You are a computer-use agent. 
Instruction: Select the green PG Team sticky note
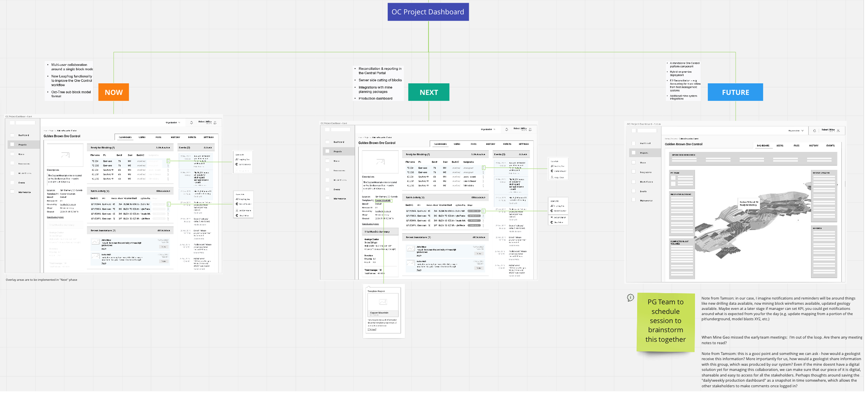669,324
